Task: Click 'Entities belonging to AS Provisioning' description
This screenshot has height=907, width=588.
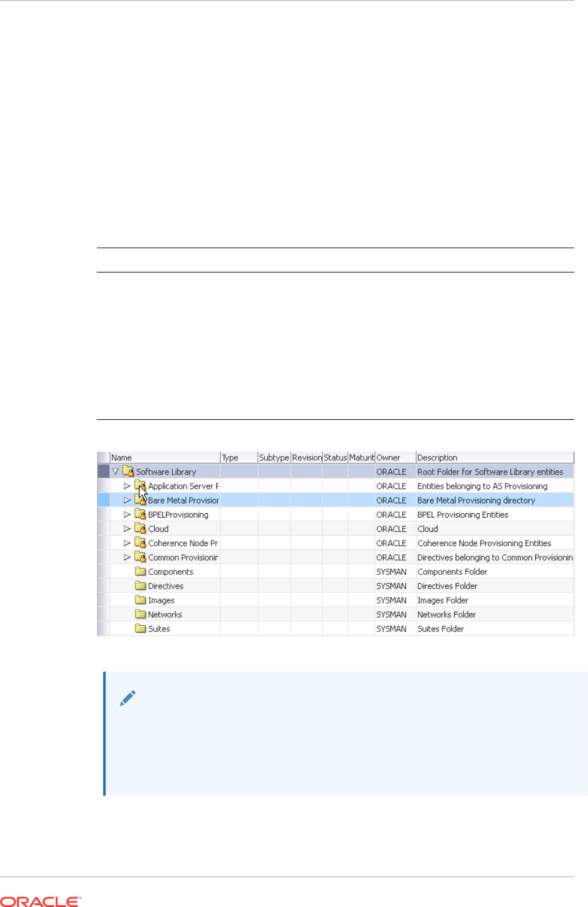Action: pyautogui.click(x=482, y=486)
